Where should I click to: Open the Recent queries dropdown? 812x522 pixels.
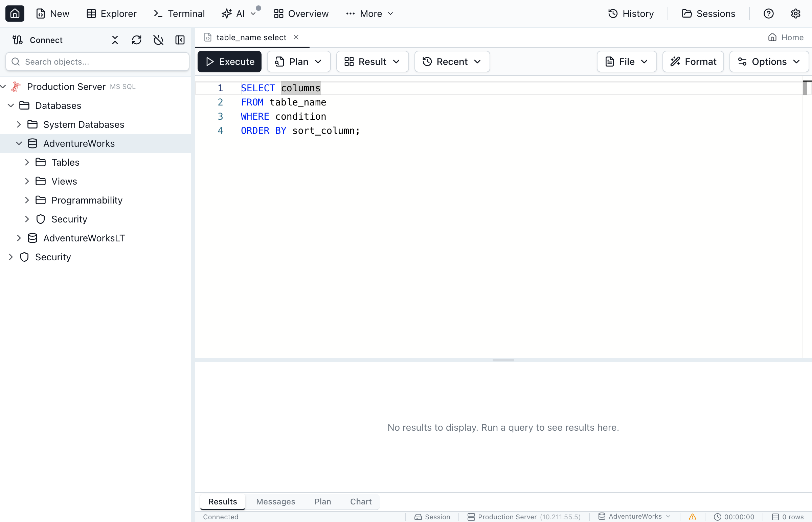click(452, 61)
